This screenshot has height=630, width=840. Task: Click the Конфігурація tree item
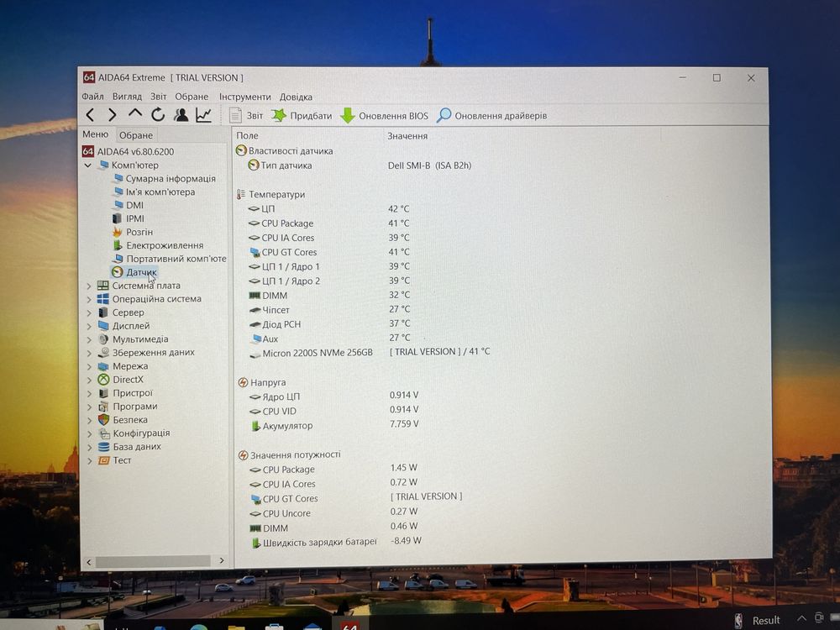coord(134,433)
